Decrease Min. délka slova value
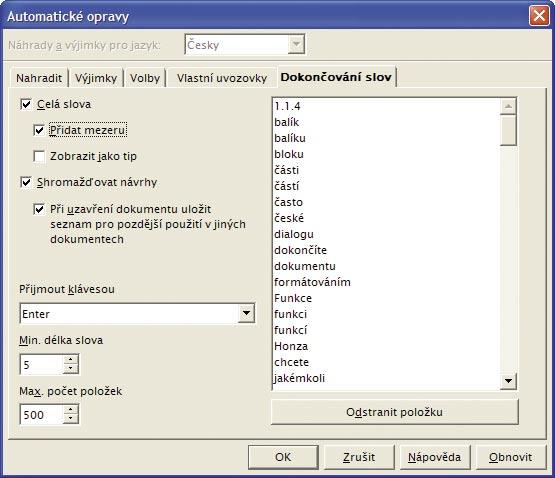This screenshot has height=478, width=555. [x=71, y=369]
